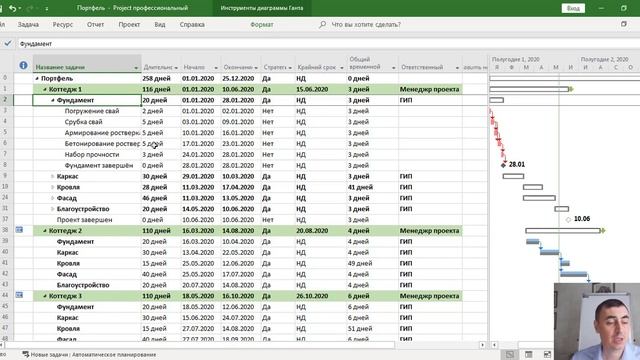Viewport: 640px width, 360px height.
Task: Switch to Gantt chart view icon in status bar
Action: (510, 354)
